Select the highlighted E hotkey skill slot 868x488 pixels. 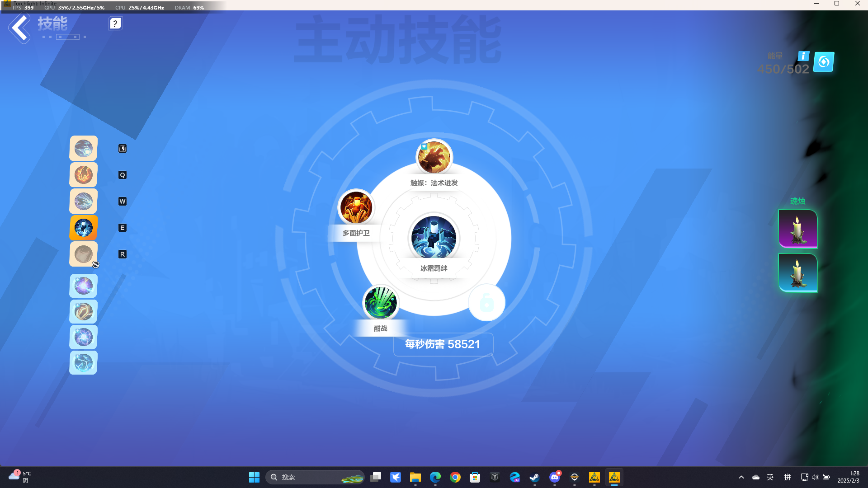click(83, 228)
